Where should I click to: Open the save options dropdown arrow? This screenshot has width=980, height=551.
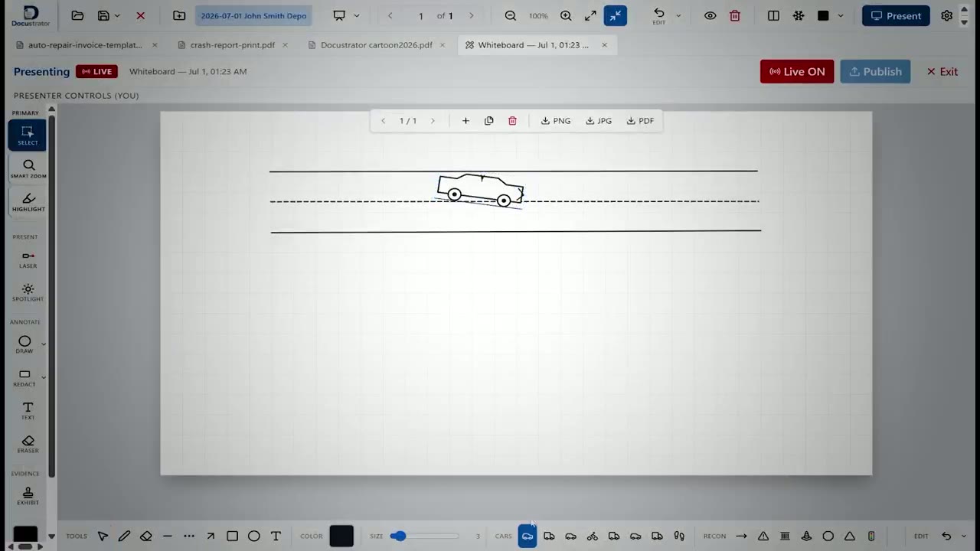click(x=117, y=16)
